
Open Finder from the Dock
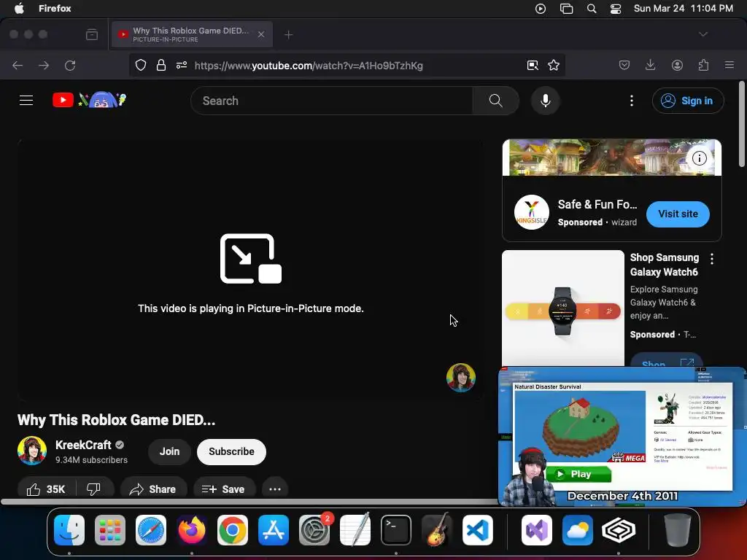point(69,529)
